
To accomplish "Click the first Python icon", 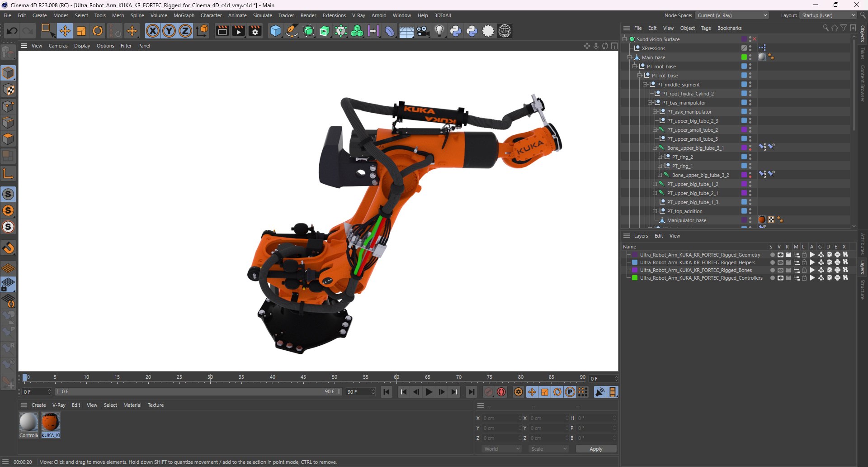I will (456, 31).
